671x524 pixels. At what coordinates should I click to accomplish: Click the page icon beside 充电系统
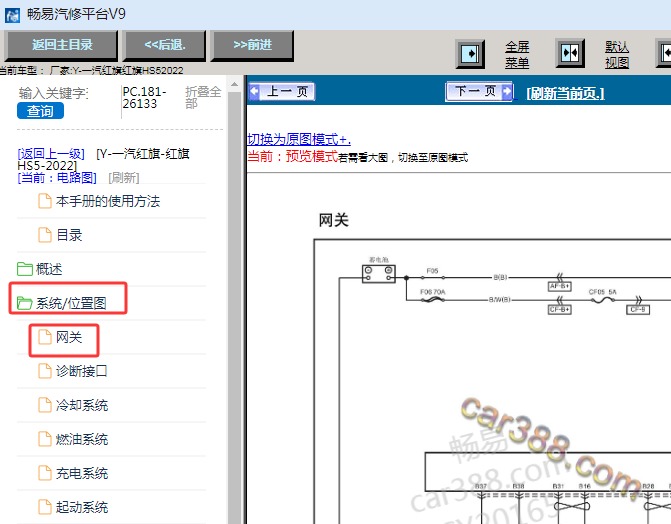(x=45, y=473)
